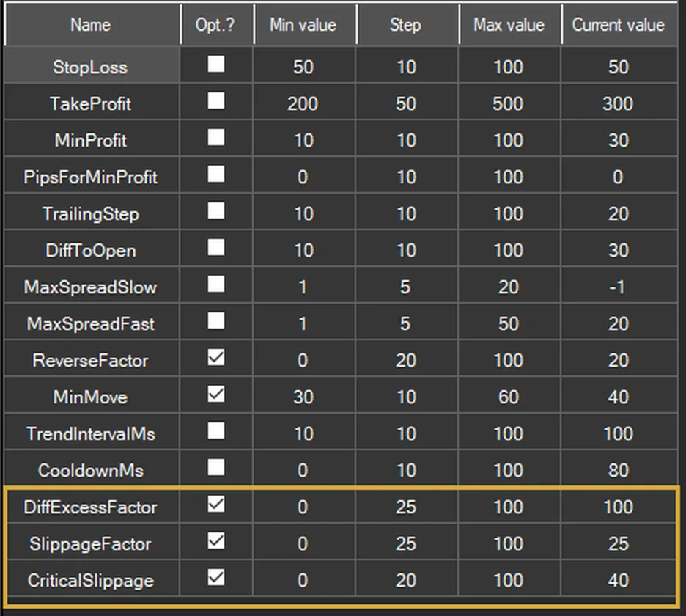Edit TakeProfit Step value 50
Image resolution: width=686 pixels, height=616 pixels.
407,102
